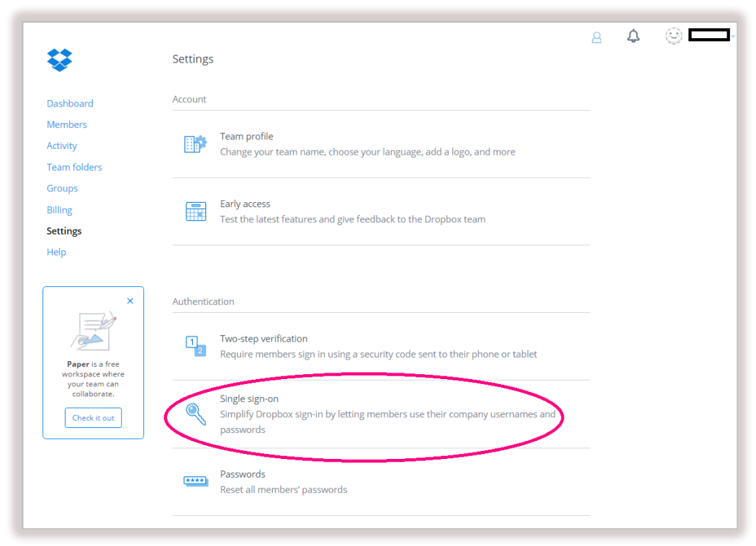
Task: Click the Single sign-on key icon
Action: coord(196,414)
